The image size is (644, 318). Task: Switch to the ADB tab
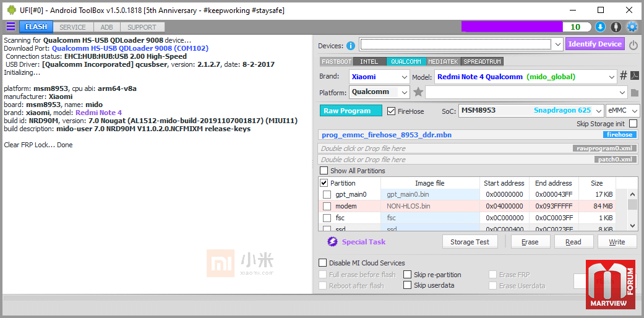pos(107,27)
